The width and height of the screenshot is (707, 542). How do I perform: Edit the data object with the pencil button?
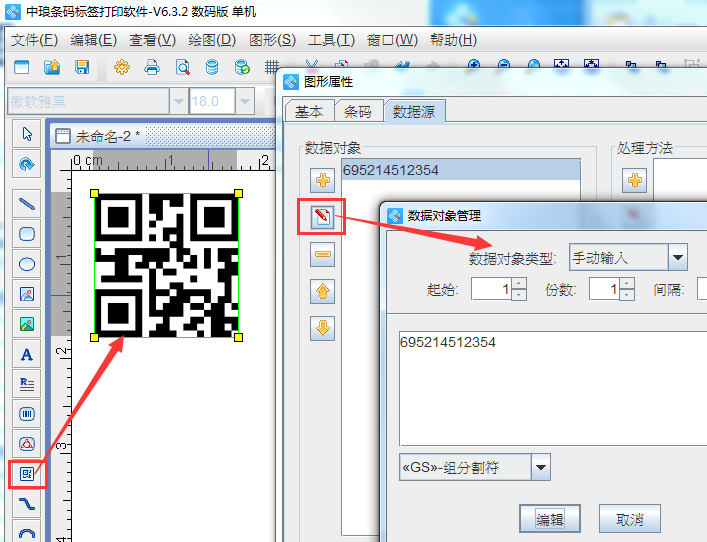[x=322, y=217]
